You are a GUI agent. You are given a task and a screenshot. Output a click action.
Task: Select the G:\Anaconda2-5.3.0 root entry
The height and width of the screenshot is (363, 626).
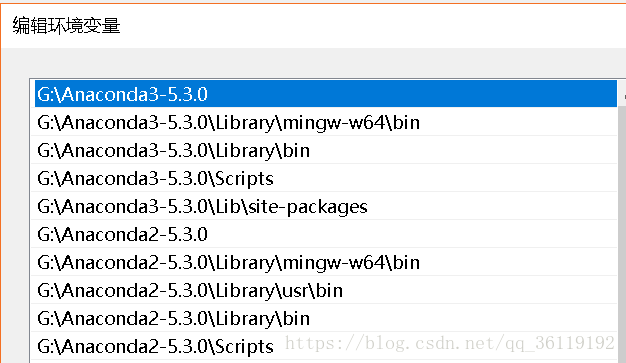click(325, 234)
